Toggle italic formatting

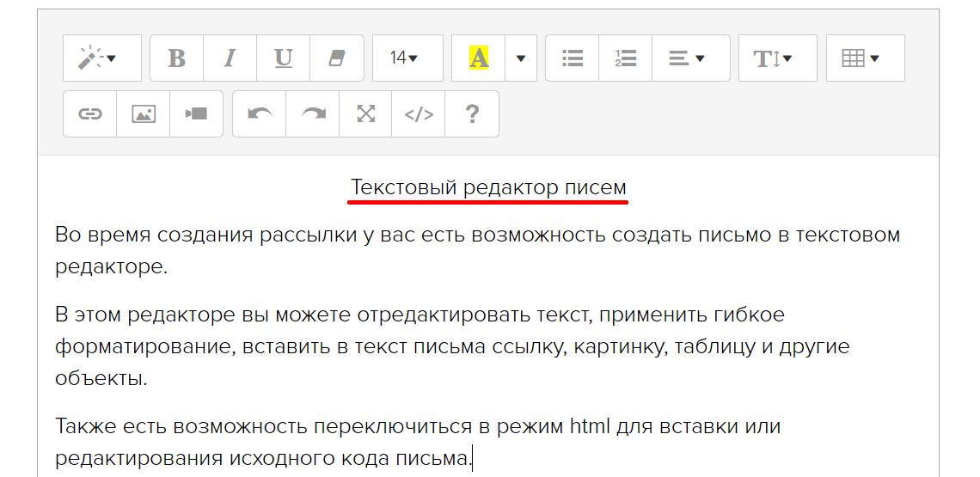230,58
